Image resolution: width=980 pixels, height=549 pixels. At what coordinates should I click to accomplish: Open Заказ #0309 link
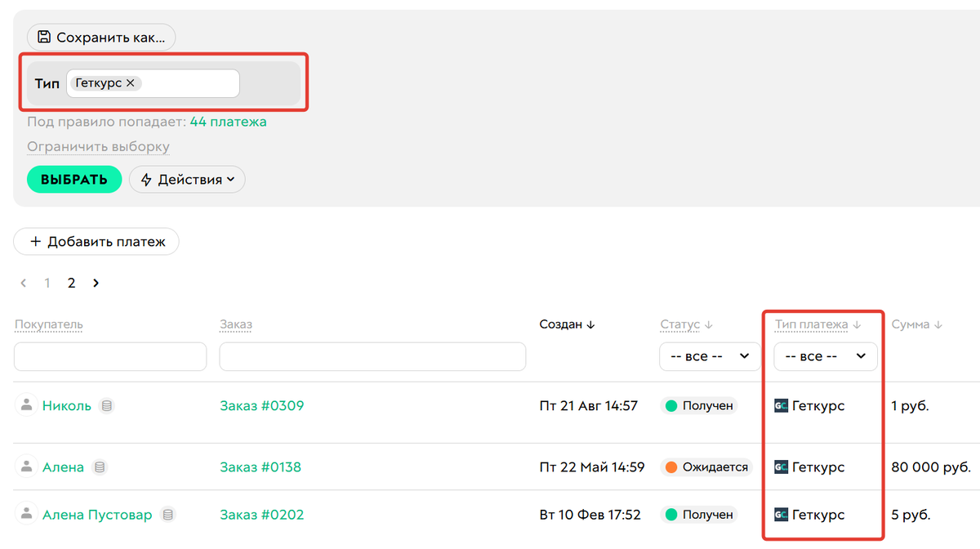[x=261, y=405]
